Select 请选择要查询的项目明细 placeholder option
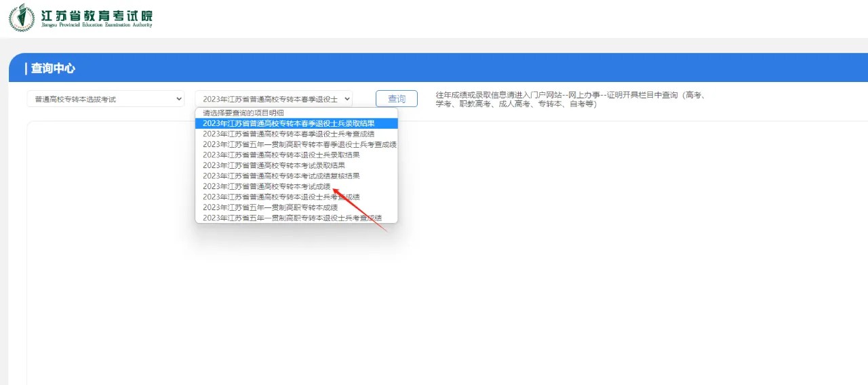This screenshot has height=385, width=868. point(296,113)
